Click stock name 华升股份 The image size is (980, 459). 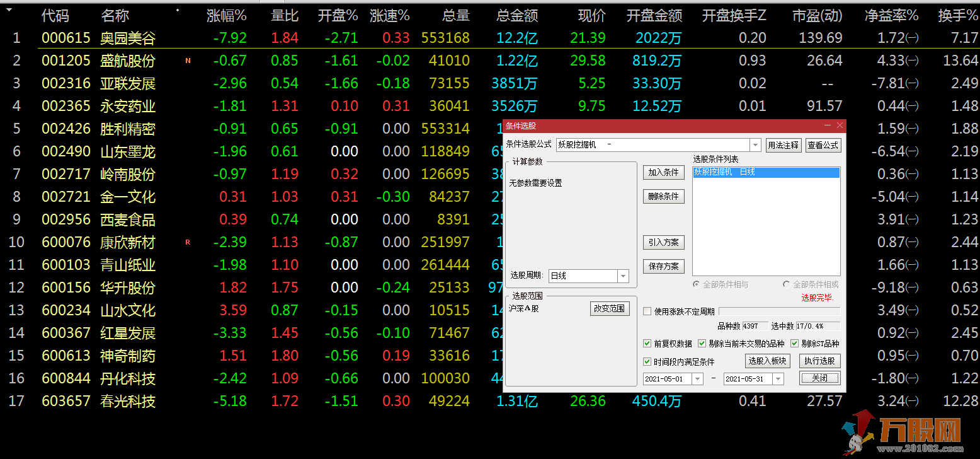coord(128,288)
